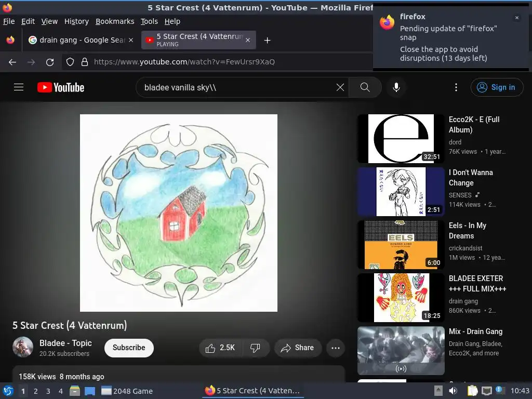Open the taskbar application launcher menu
The image size is (532, 399).
coord(8,391)
